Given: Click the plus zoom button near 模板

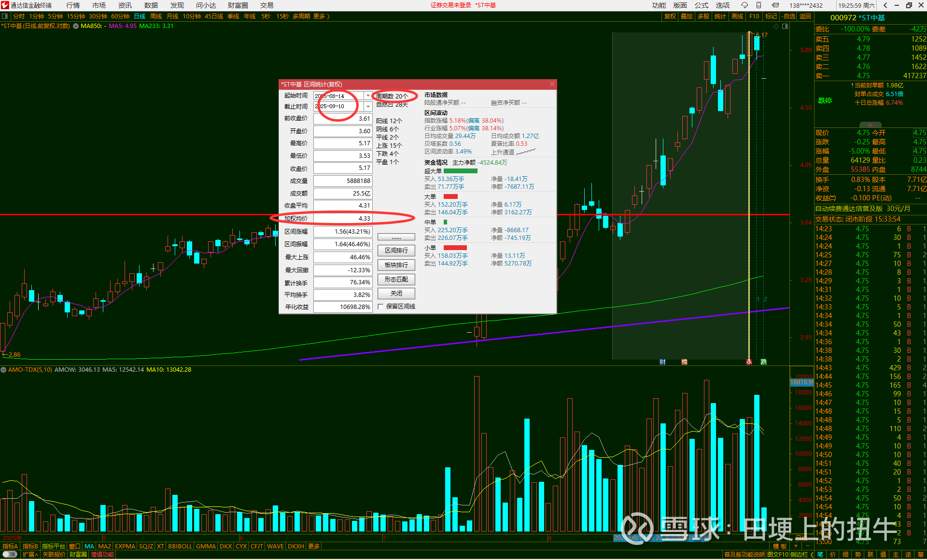Looking at the screenshot, I should (x=796, y=546).
